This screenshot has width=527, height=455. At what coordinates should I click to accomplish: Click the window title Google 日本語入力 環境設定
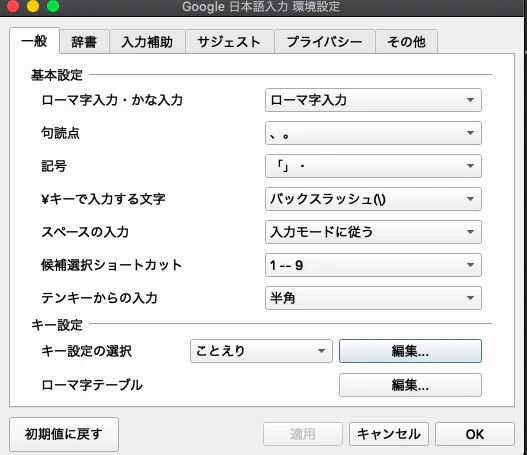261,7
